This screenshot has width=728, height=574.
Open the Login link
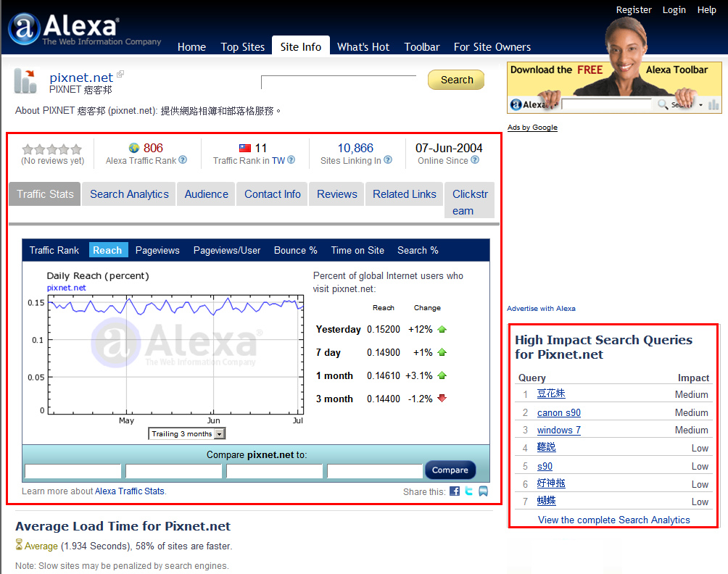(674, 9)
